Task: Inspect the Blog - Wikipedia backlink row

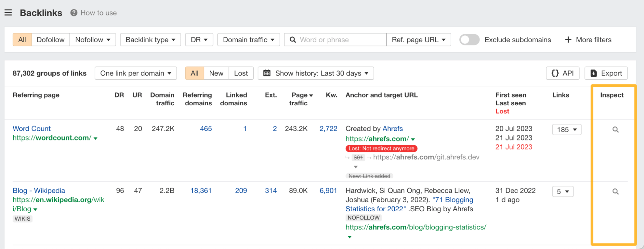Action: 615,191
